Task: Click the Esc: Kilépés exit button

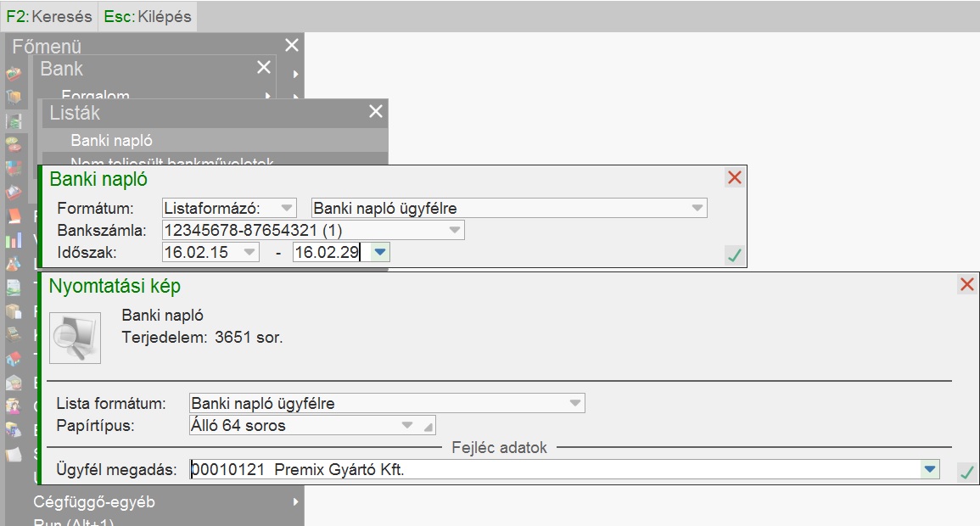Action: [148, 16]
